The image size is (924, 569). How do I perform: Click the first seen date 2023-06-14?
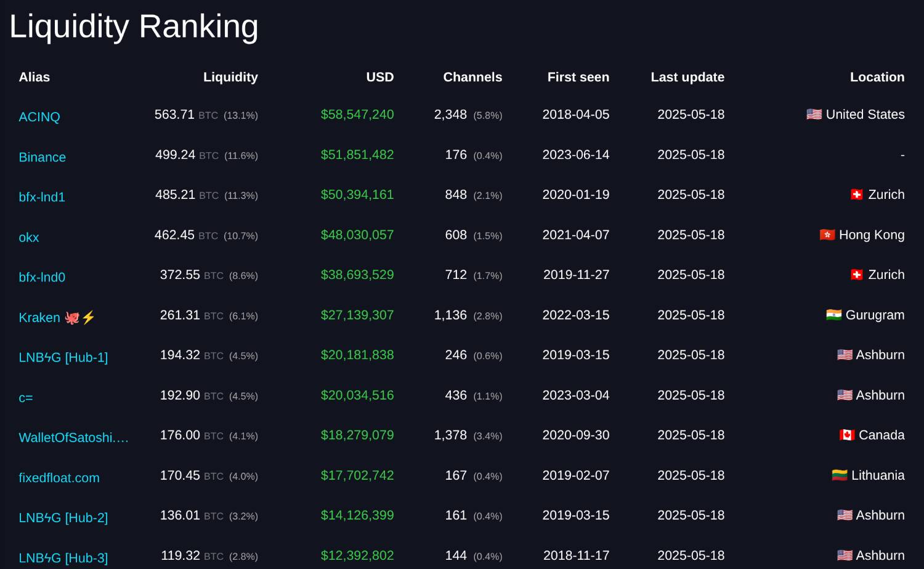(576, 155)
